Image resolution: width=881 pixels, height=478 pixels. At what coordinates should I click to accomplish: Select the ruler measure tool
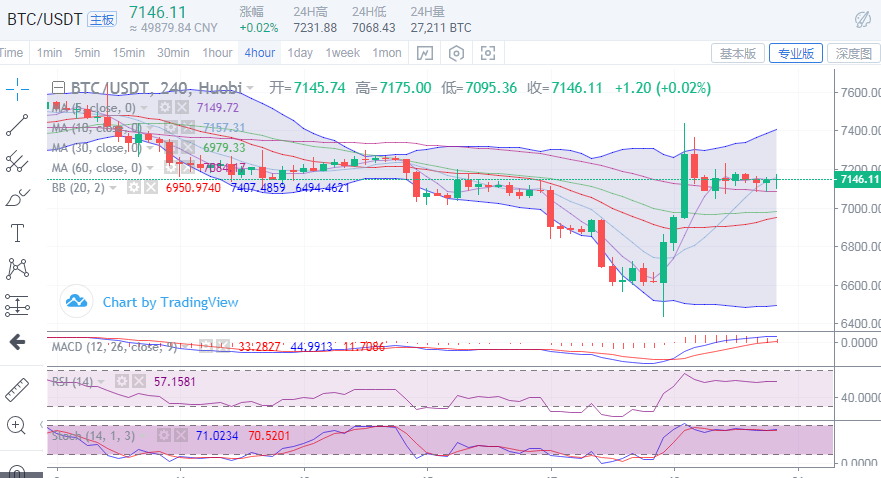[x=17, y=390]
